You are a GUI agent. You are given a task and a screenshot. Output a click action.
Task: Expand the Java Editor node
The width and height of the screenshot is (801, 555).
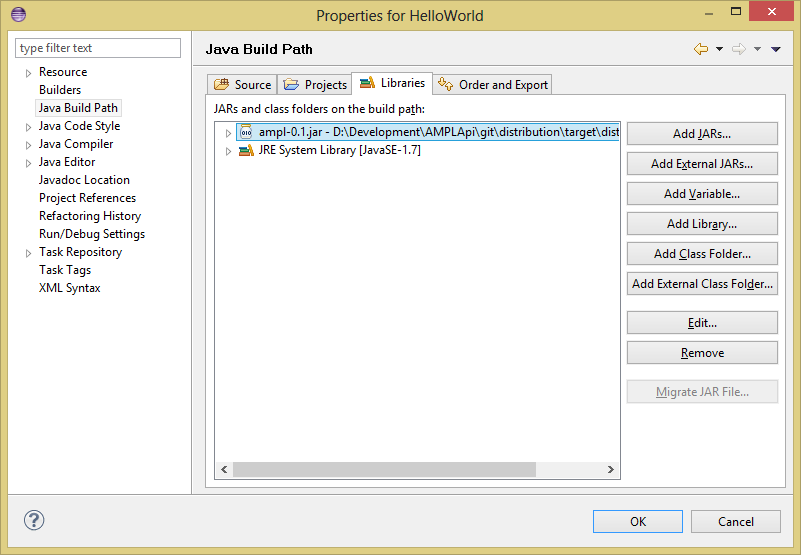(29, 163)
